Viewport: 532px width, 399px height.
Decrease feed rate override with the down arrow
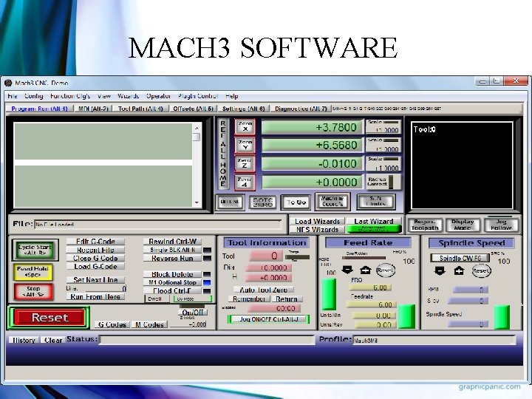point(347,270)
